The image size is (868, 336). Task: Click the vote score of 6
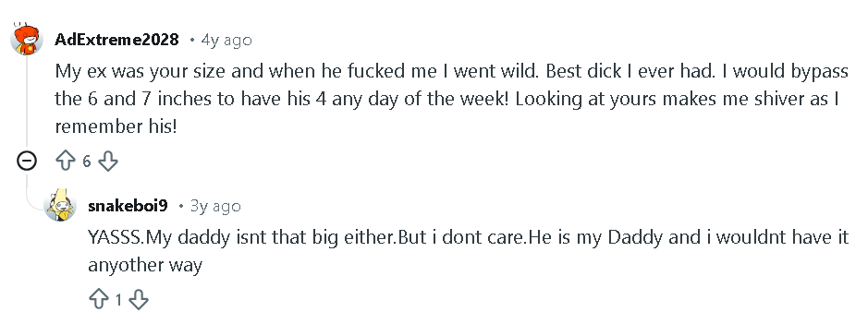tap(86, 162)
